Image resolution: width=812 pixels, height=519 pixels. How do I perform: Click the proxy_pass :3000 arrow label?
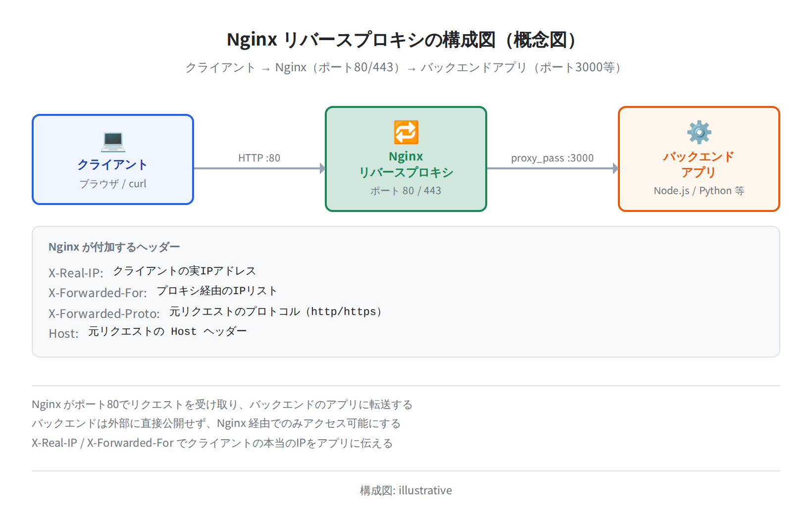click(552, 158)
